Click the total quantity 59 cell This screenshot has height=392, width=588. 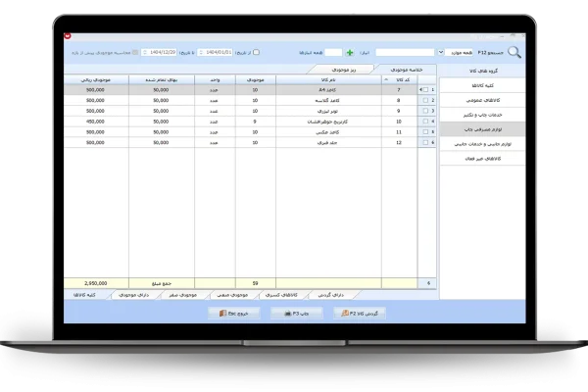point(256,283)
